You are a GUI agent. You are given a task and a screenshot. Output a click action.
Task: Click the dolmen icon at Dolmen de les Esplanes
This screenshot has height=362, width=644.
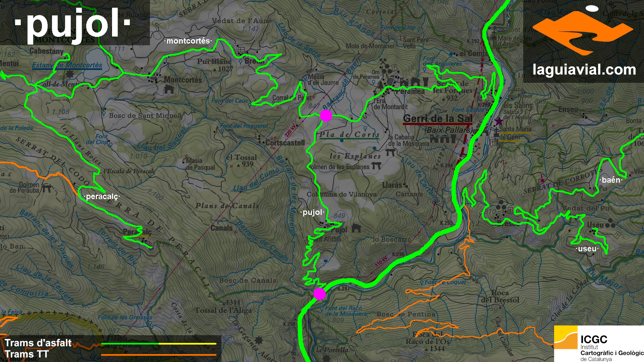pyautogui.click(x=376, y=166)
